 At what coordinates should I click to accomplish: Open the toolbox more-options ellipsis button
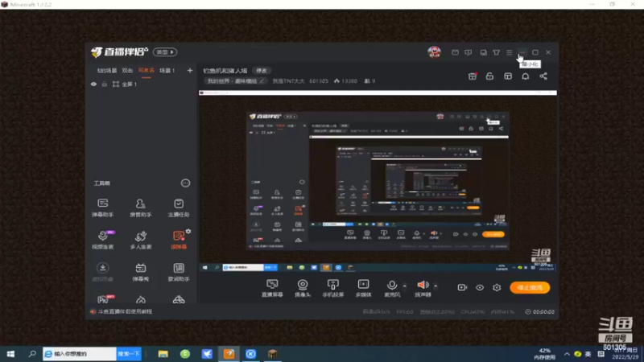tap(185, 183)
